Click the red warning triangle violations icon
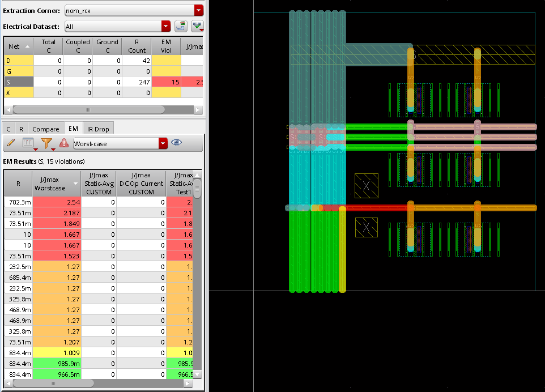 click(64, 144)
